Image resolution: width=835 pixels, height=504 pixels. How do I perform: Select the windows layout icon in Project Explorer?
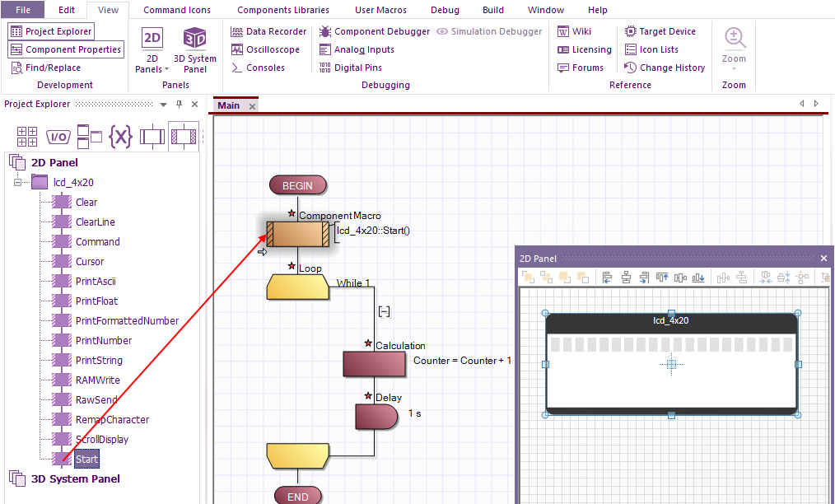tap(90, 137)
